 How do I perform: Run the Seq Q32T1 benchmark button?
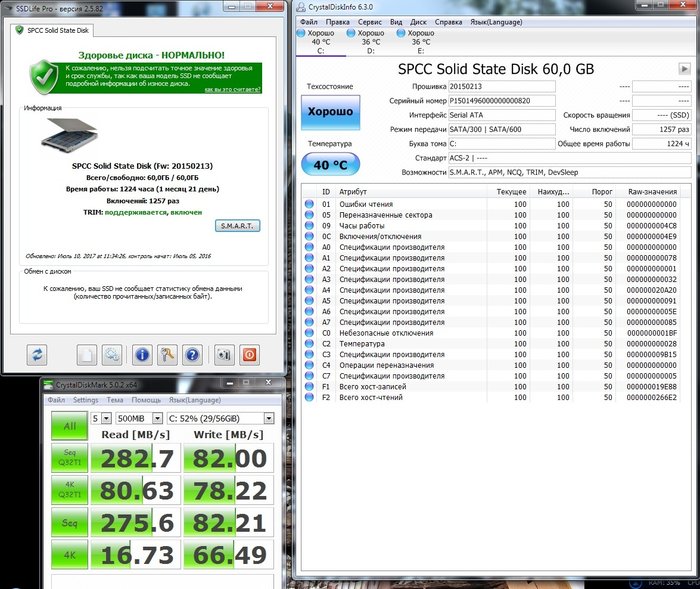pyautogui.click(x=70, y=458)
